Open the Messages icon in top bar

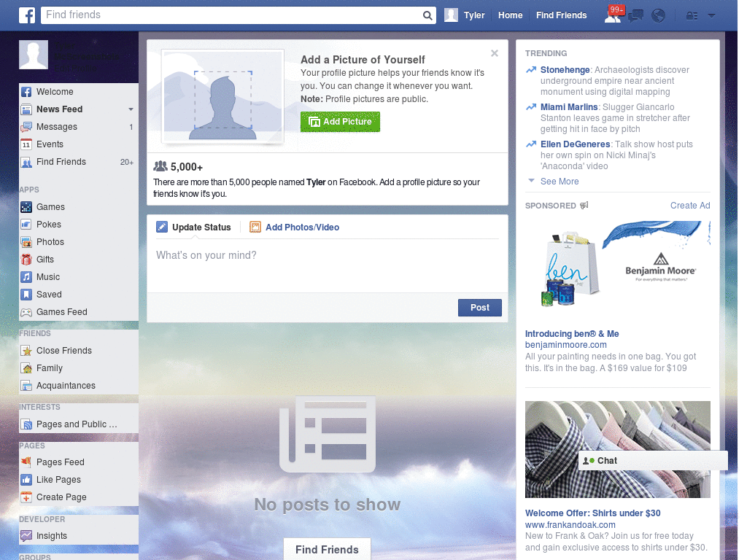635,15
